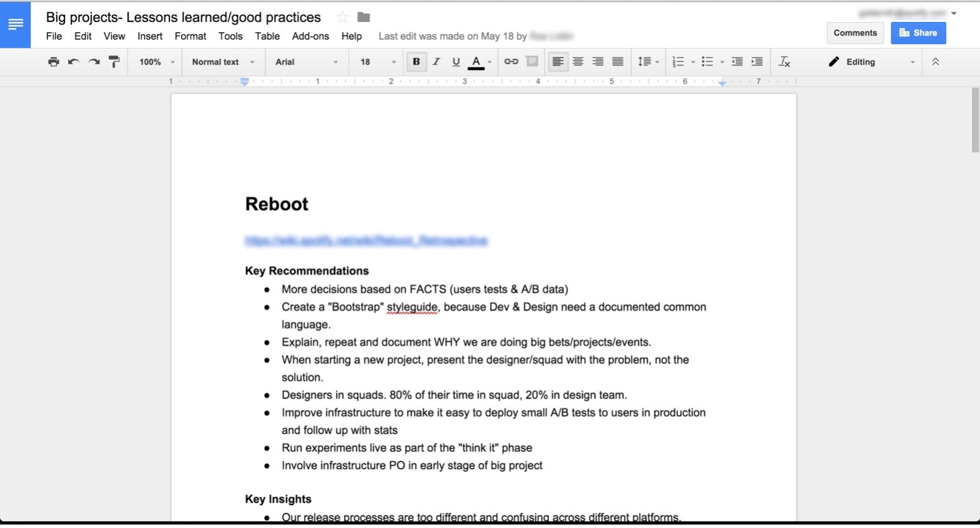Insert a link with the chain icon

coord(511,62)
